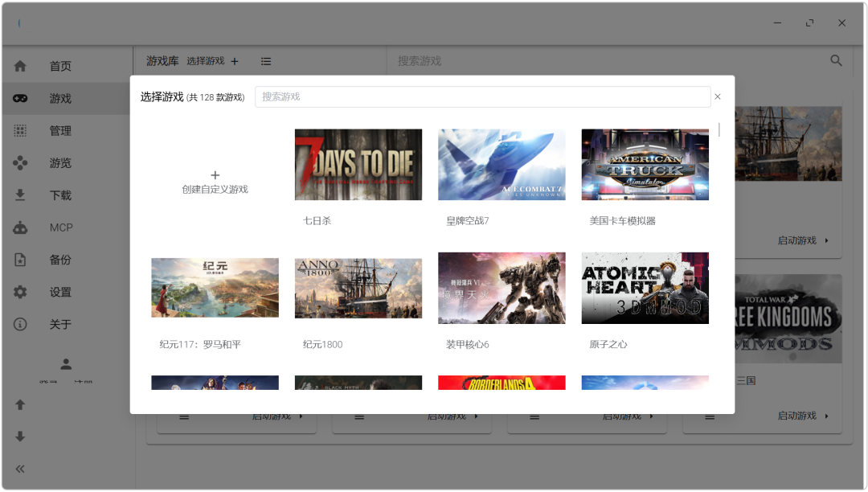Screen dimensions: 868x492
Task: Open the 备份 backup section
Action: click(66, 260)
